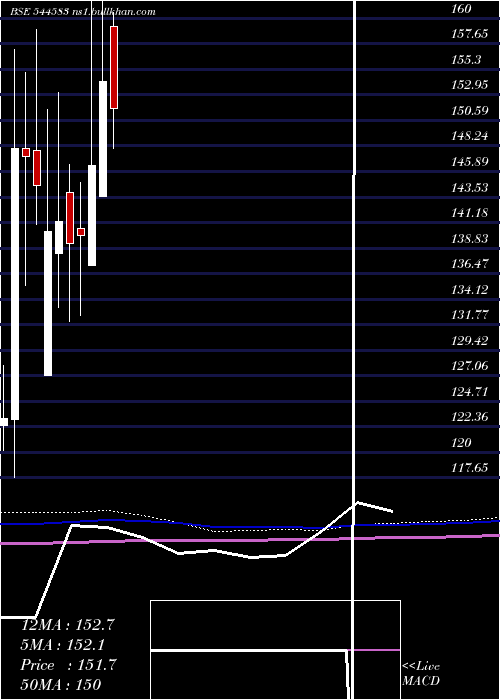The image size is (500, 700).
Task: Click the 157.65 price axis label
Action: click(x=469, y=34)
